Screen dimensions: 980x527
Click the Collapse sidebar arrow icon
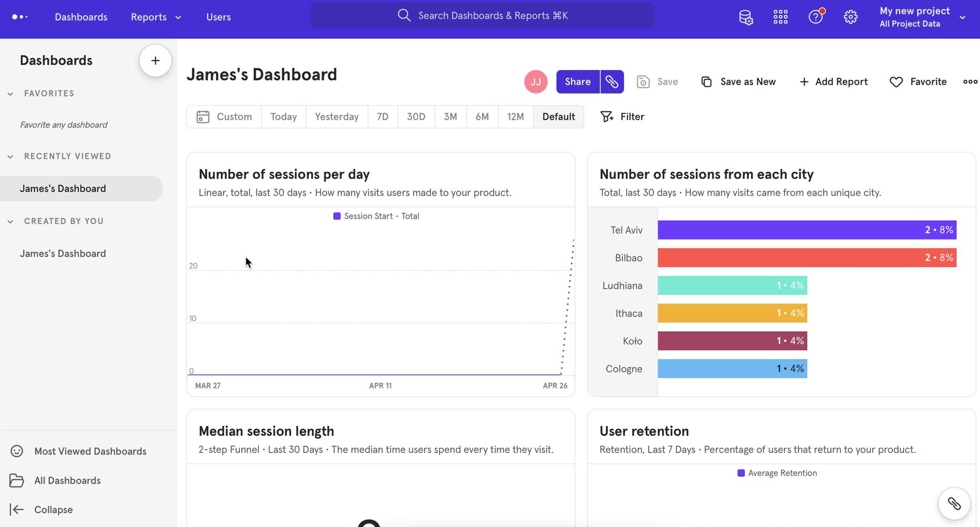click(x=17, y=510)
